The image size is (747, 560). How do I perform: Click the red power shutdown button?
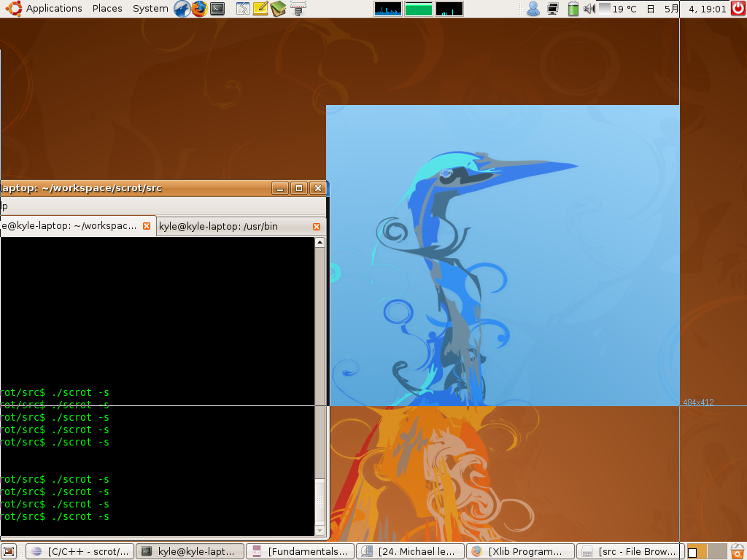click(738, 8)
